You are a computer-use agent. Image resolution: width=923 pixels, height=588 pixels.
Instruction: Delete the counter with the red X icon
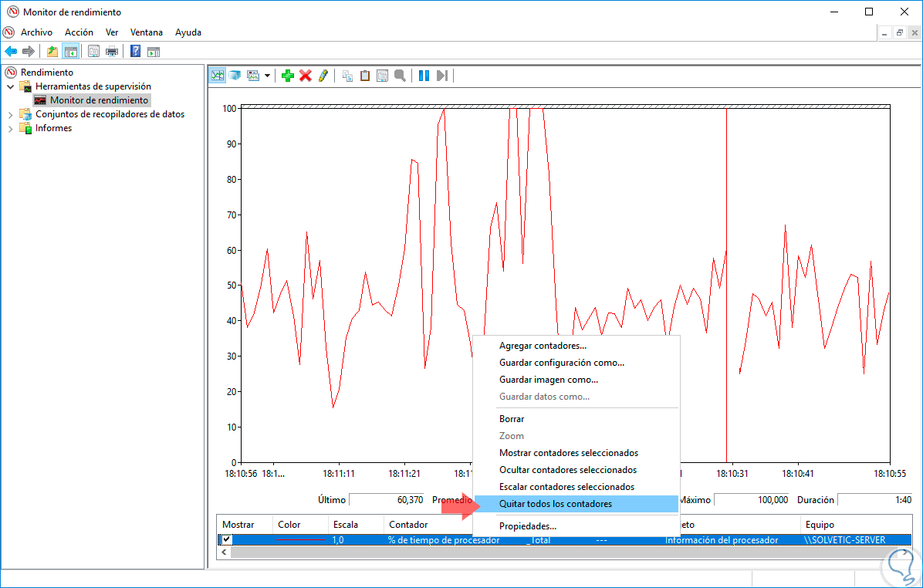306,76
